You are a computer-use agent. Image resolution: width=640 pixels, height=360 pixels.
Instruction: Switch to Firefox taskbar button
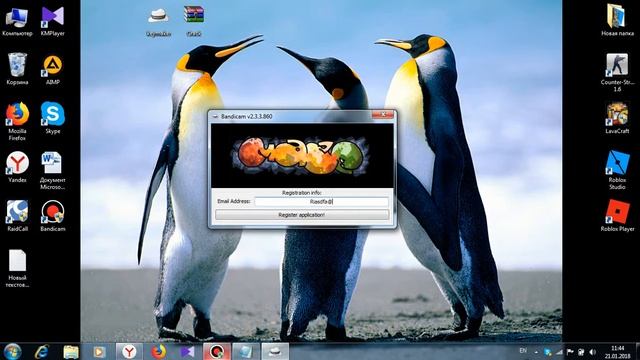(x=158, y=351)
